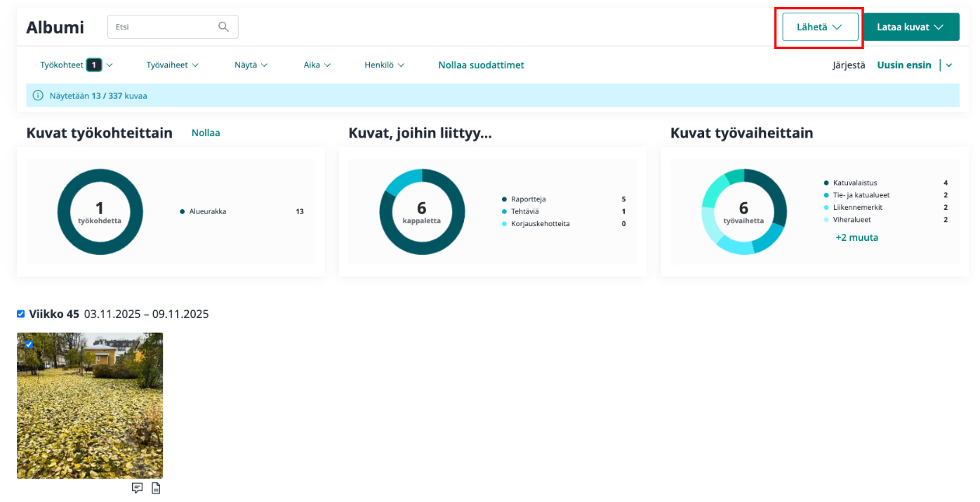Toggle the Viikko 45 checkbox
This screenshot has width=980, height=502.
[x=21, y=314]
